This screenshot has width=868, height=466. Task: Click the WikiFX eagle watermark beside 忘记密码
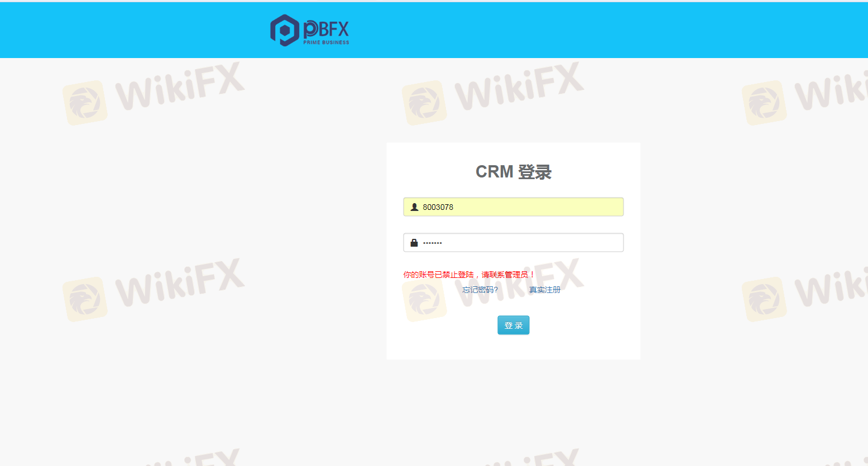click(424, 299)
